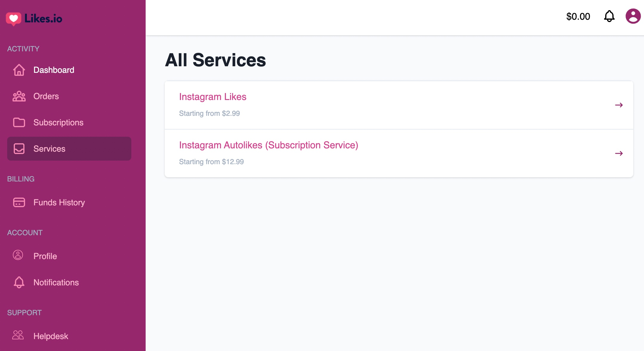Screen dimensions: 644x351
Task: Click the Orders people icon
Action: (19, 96)
